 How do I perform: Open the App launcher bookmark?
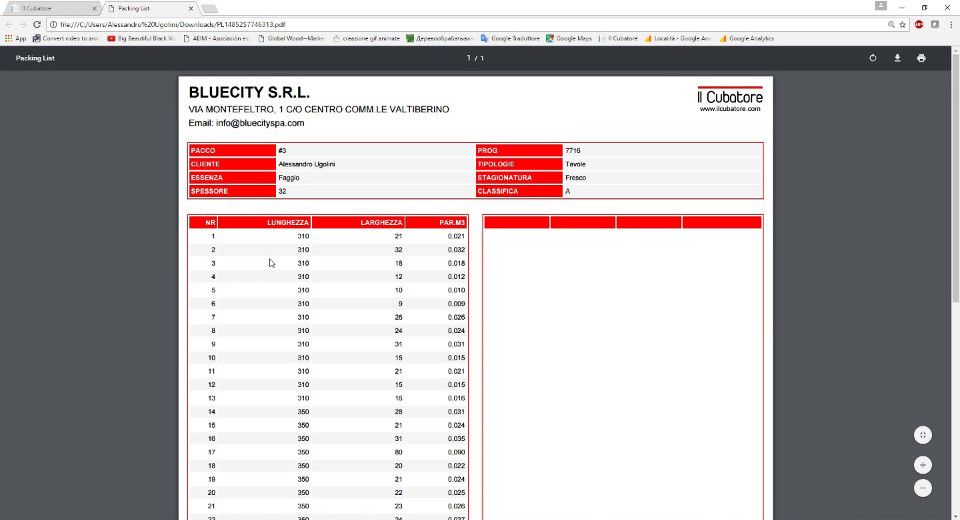[x=16, y=38]
